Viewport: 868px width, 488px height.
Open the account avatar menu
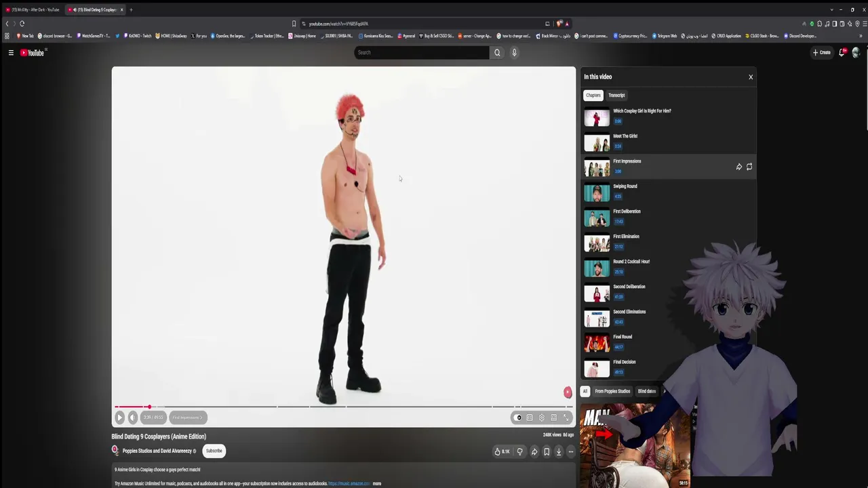point(856,52)
